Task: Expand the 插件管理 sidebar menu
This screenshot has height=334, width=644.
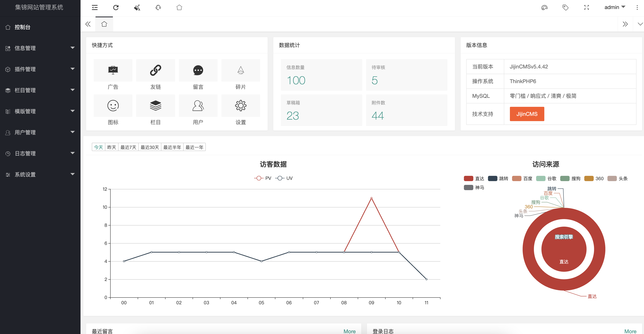Action: [40, 69]
